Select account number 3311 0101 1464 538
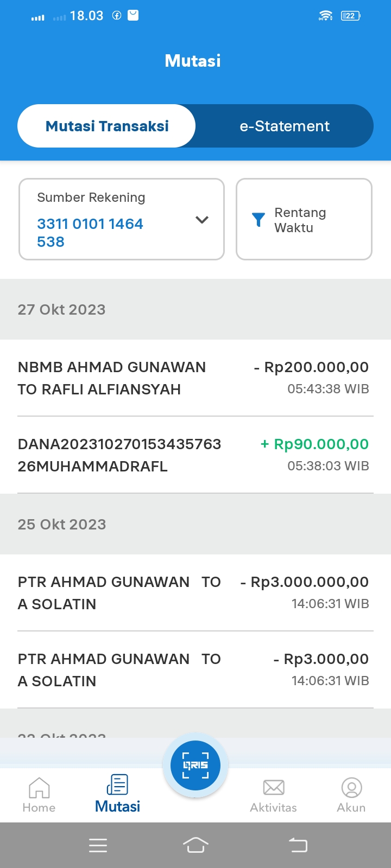Image resolution: width=391 pixels, height=868 pixels. pos(90,232)
